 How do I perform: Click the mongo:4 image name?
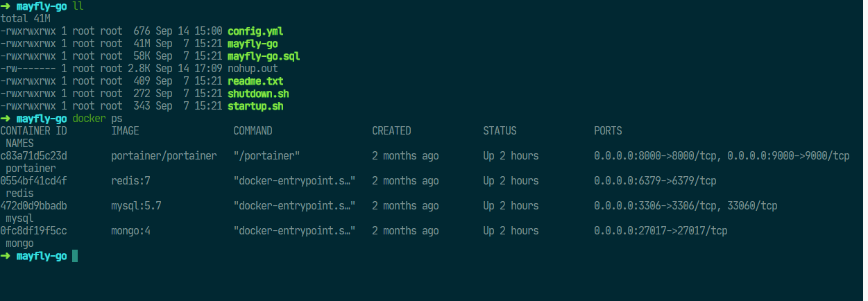130,230
